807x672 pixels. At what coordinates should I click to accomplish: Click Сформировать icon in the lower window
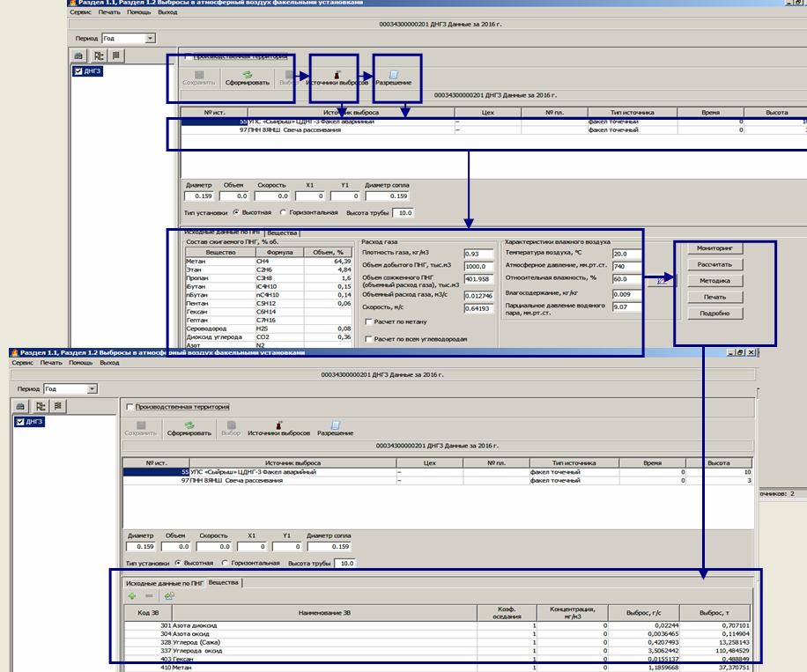pyautogui.click(x=190, y=426)
